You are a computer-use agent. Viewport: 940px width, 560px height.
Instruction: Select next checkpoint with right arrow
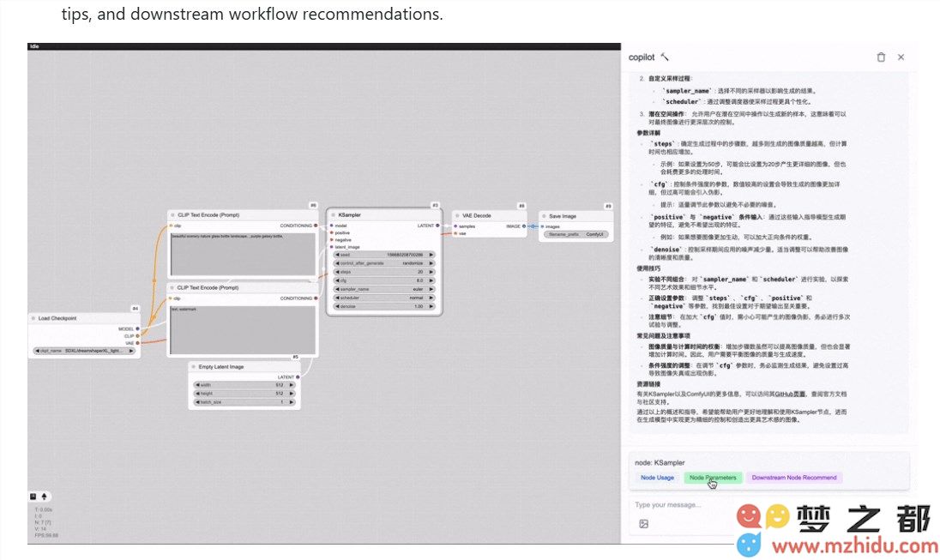click(131, 351)
